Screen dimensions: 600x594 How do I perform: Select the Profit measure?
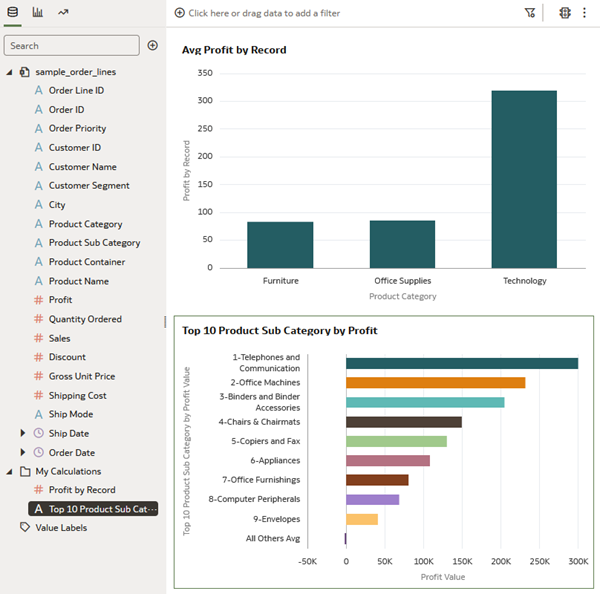tap(60, 300)
